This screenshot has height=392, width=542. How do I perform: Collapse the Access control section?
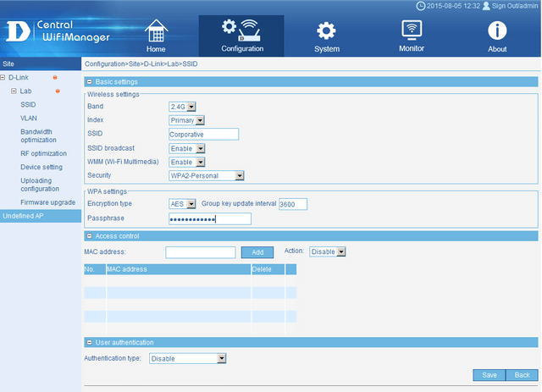tap(90, 236)
